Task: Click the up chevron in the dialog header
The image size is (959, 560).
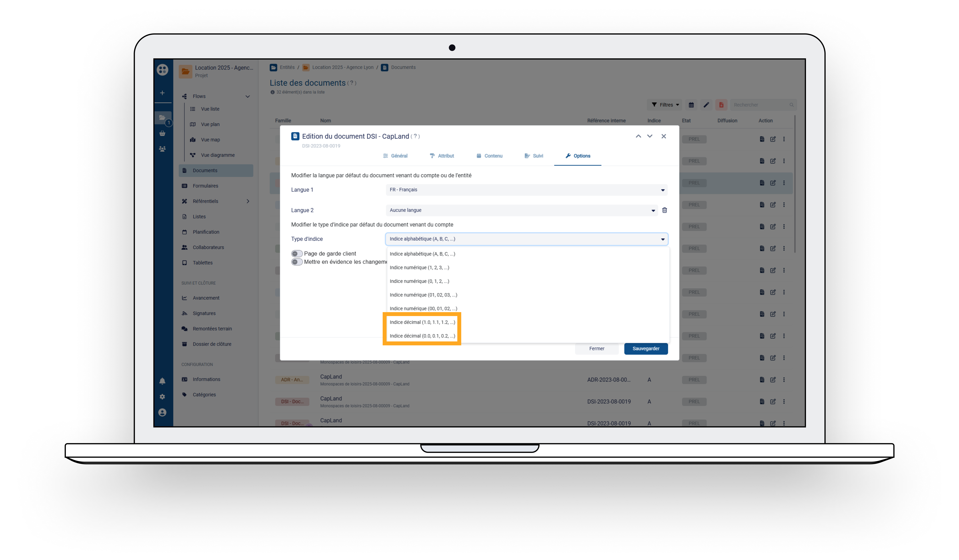Action: 638,136
